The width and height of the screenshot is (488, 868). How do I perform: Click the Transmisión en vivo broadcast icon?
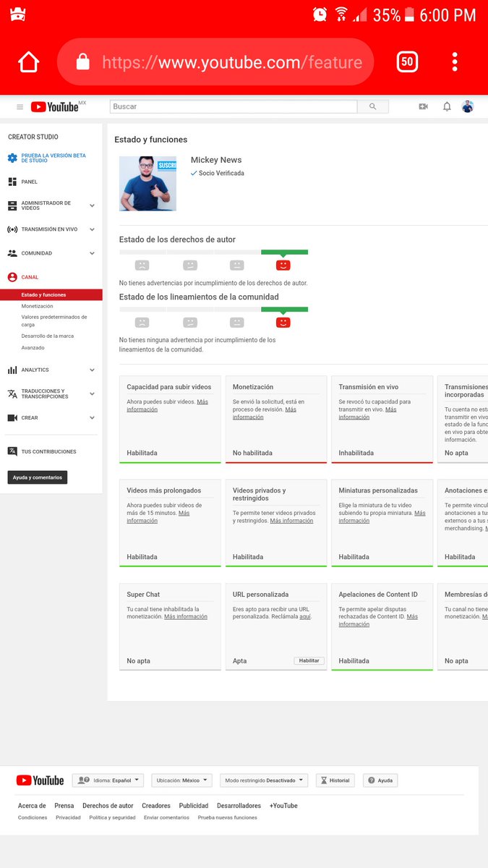(x=12, y=229)
